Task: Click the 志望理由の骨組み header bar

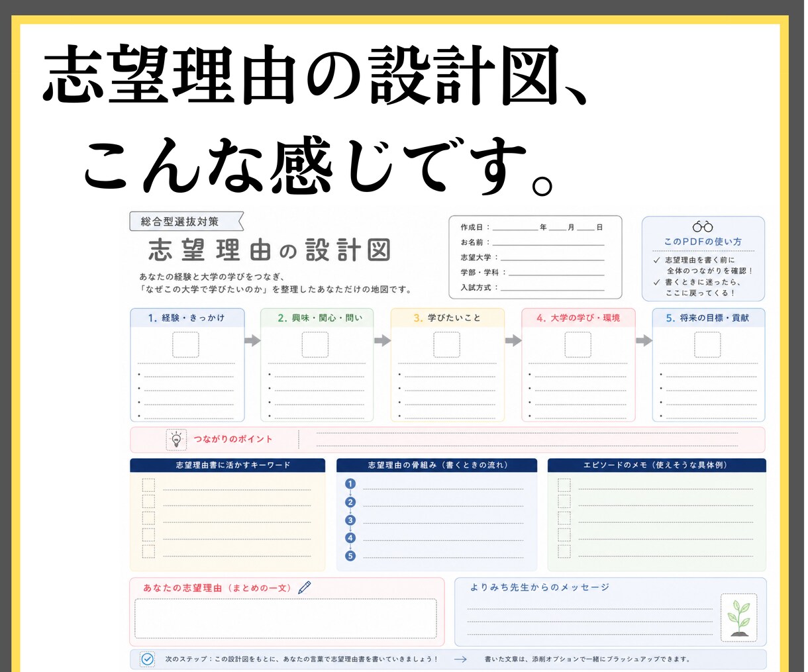Action: click(x=437, y=465)
